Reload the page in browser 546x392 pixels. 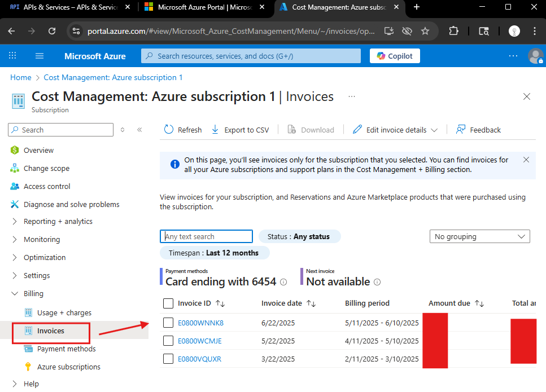(x=52, y=31)
